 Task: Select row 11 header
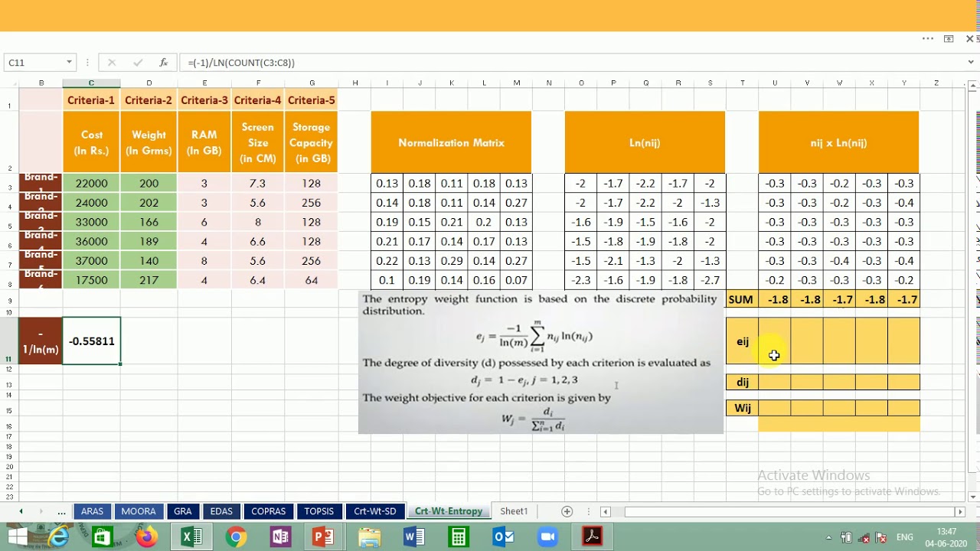(x=8, y=341)
